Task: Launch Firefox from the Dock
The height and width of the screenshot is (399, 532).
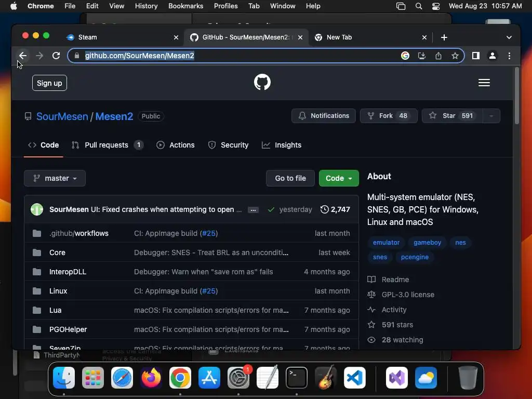Action: tap(151, 378)
